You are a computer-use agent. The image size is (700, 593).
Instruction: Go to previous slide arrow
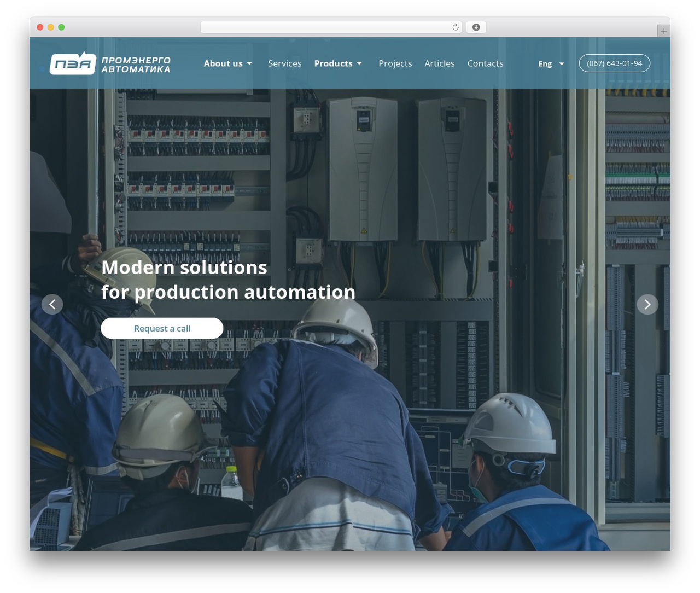52,304
